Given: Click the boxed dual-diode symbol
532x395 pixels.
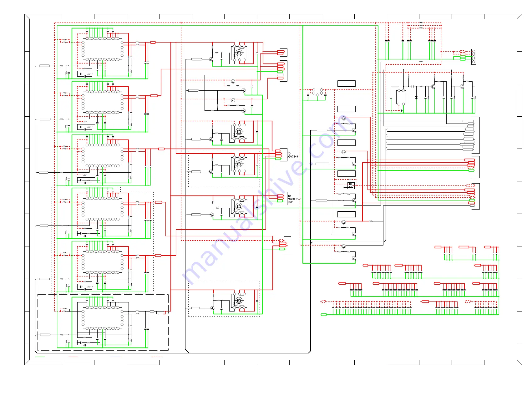Looking at the screenshot, I should click(x=351, y=186).
